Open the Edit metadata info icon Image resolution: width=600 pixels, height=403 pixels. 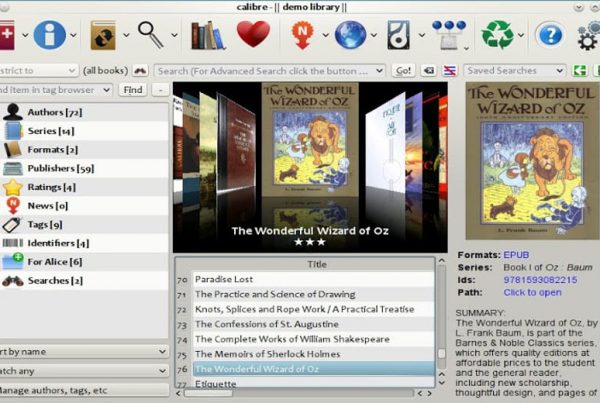click(x=50, y=35)
